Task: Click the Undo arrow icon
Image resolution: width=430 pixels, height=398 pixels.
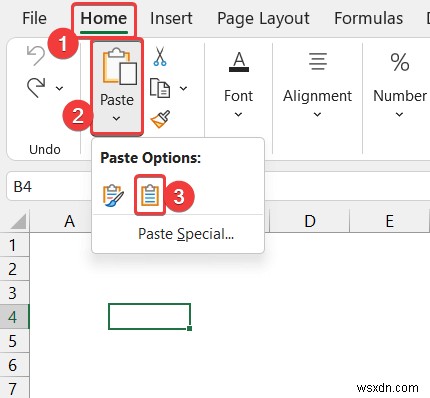Action: (x=36, y=55)
